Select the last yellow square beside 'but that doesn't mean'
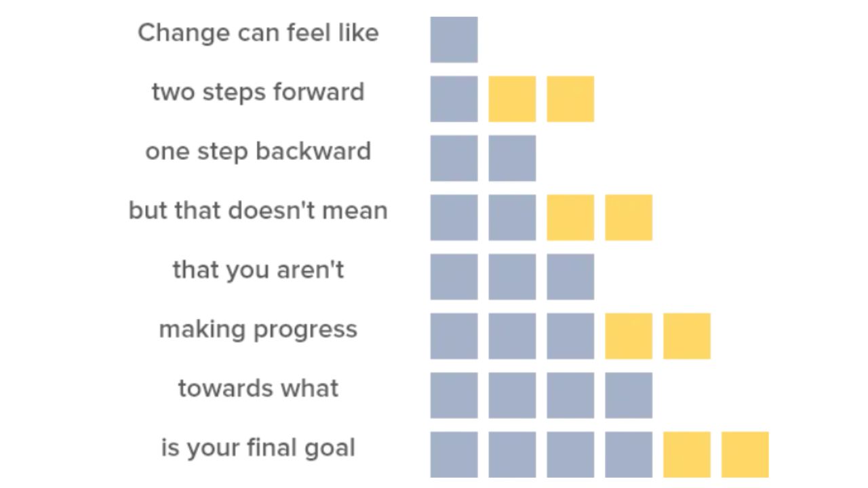The image size is (868, 488). pyautogui.click(x=629, y=218)
